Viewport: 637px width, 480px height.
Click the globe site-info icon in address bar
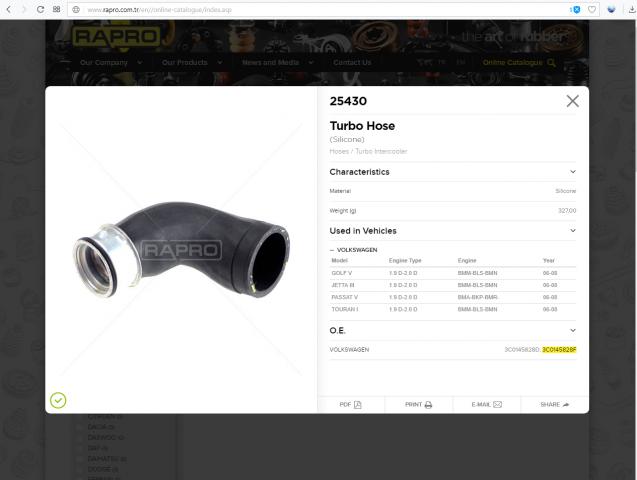click(76, 9)
